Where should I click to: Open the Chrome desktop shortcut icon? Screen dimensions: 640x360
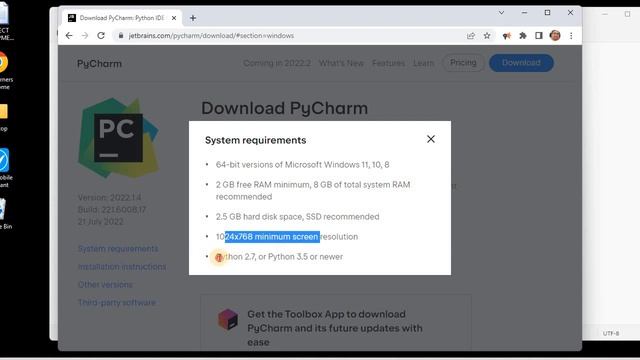3,63
